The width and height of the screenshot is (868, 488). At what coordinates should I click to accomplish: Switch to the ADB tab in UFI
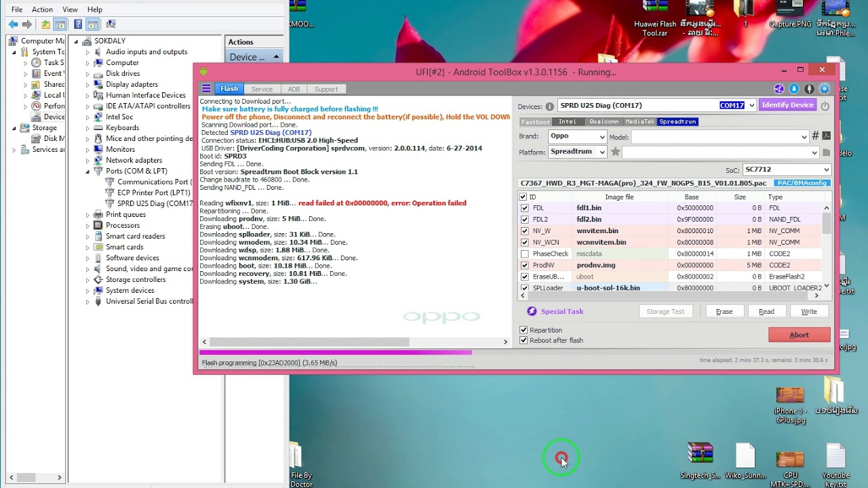(294, 89)
